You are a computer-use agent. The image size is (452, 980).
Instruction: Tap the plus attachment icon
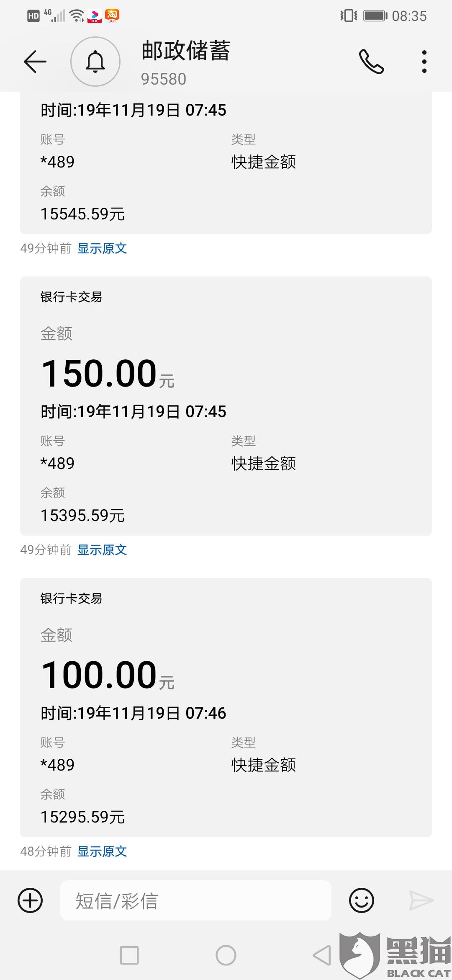[30, 900]
